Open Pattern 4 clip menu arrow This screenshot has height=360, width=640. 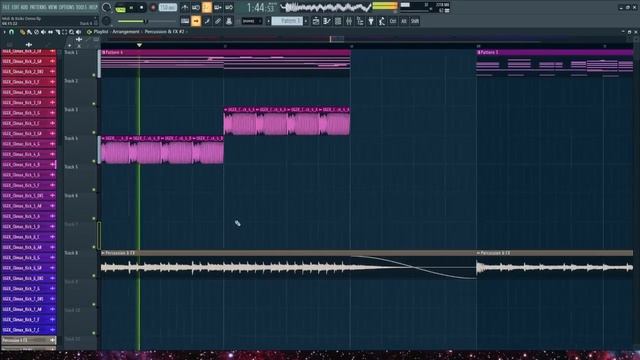(x=104, y=52)
